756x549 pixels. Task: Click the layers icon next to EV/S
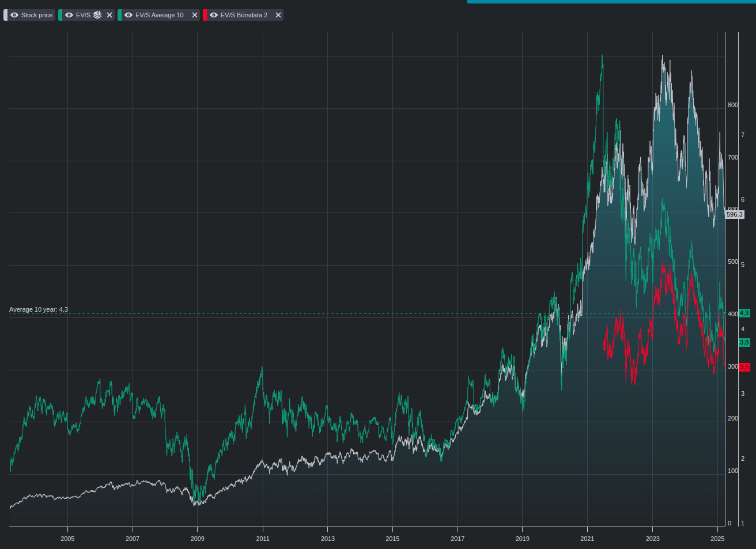tap(97, 15)
